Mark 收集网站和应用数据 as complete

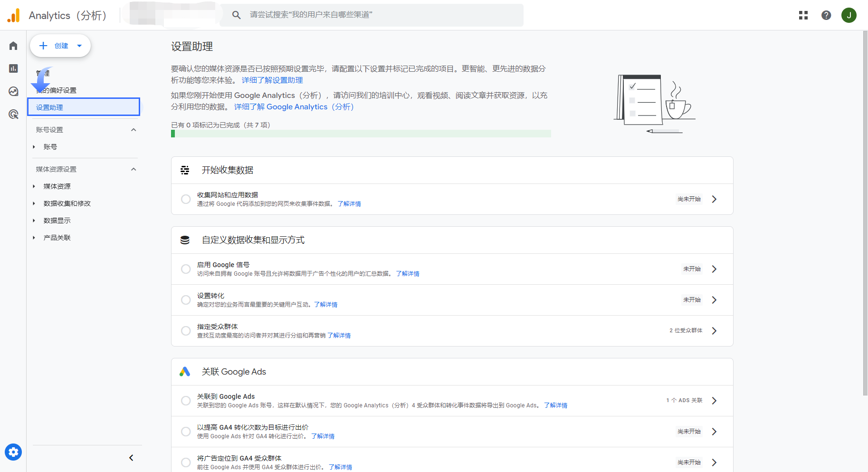pyautogui.click(x=186, y=199)
